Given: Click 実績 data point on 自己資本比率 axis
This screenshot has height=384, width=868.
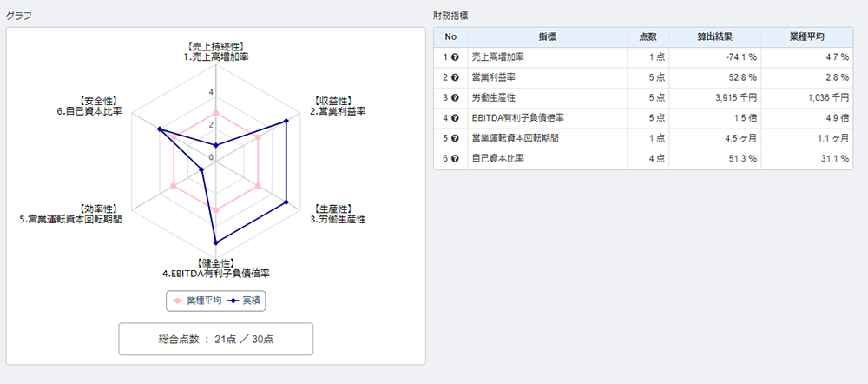Looking at the screenshot, I should tap(160, 129).
